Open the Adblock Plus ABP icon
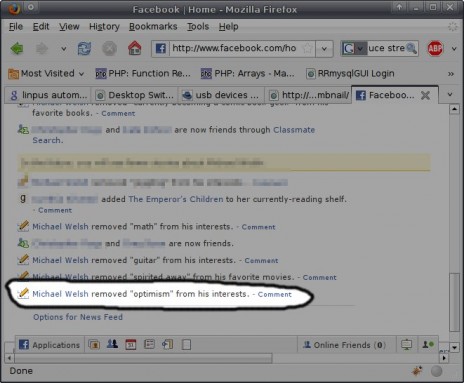The height and width of the screenshot is (383, 464). pos(435,49)
